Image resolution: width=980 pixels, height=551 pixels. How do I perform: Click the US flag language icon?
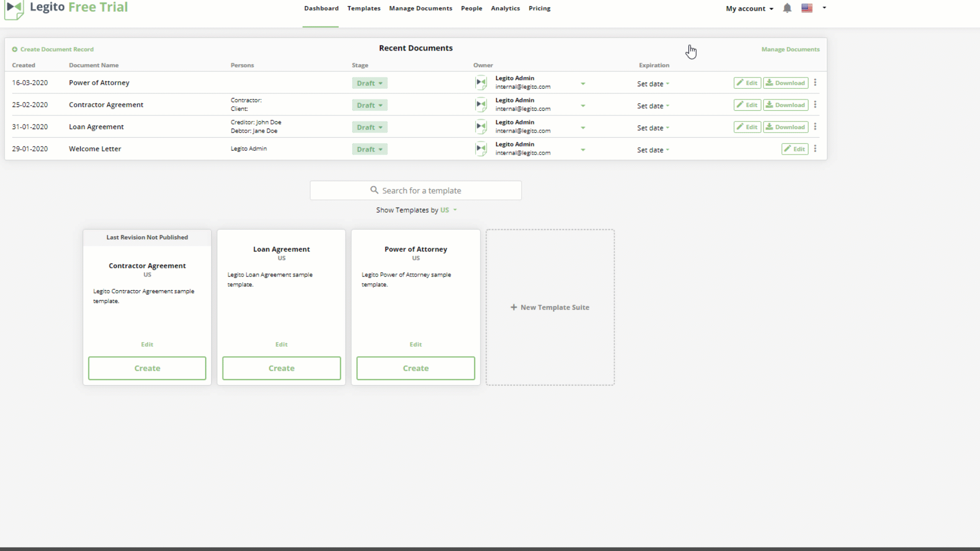[x=807, y=8]
